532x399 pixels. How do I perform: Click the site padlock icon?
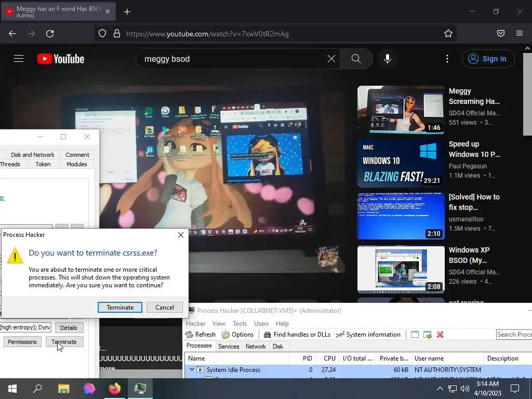coord(117,34)
